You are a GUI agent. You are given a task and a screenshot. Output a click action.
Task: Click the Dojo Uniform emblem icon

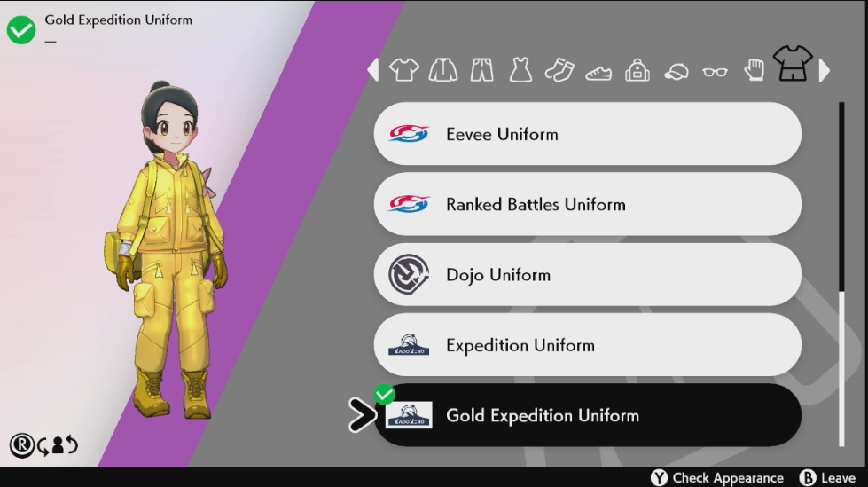[409, 275]
